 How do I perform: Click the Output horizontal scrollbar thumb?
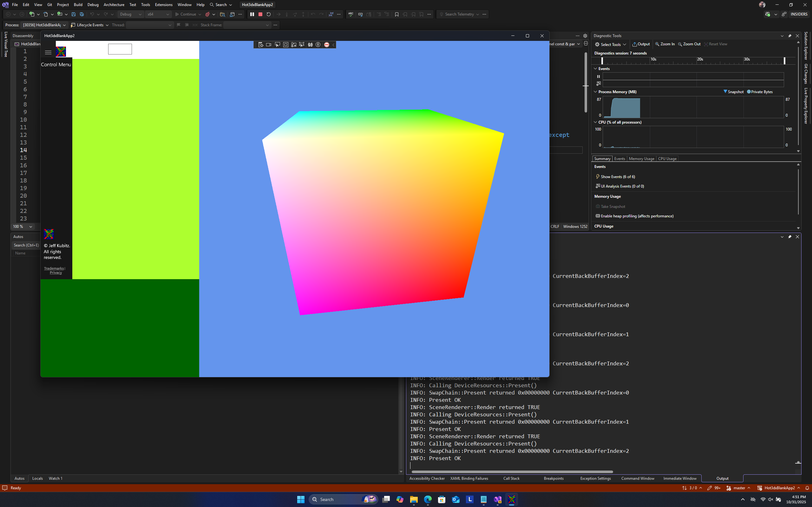[512, 472]
